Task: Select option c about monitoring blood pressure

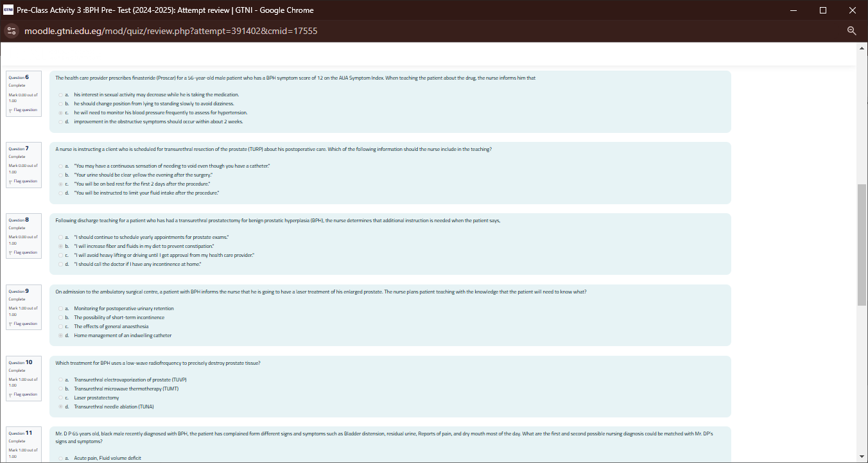Action: click(60, 112)
